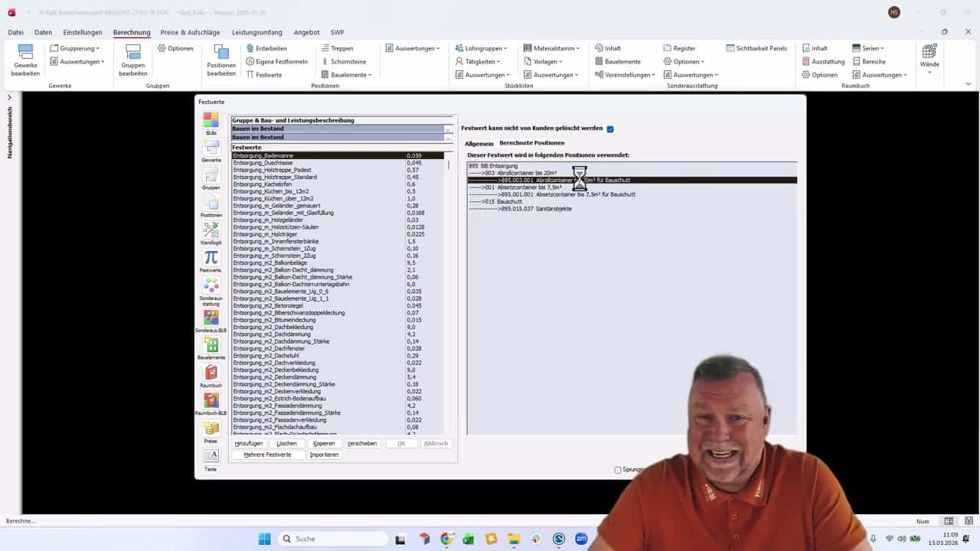Open the BLBs icon in dialog sidebar

(x=211, y=121)
